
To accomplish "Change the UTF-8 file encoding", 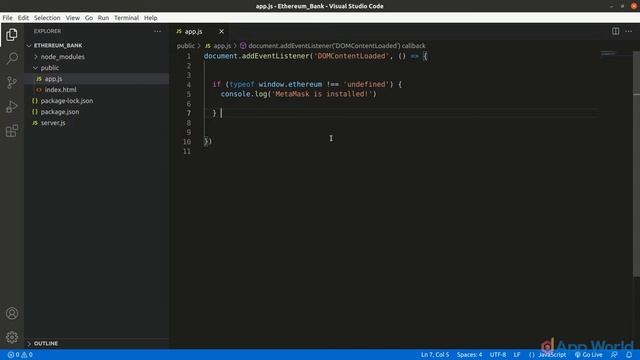I will pos(498,355).
